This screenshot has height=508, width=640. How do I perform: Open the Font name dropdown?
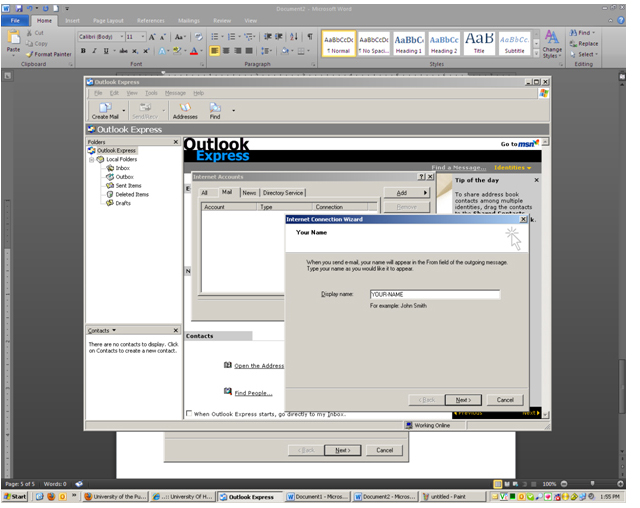click(x=122, y=37)
